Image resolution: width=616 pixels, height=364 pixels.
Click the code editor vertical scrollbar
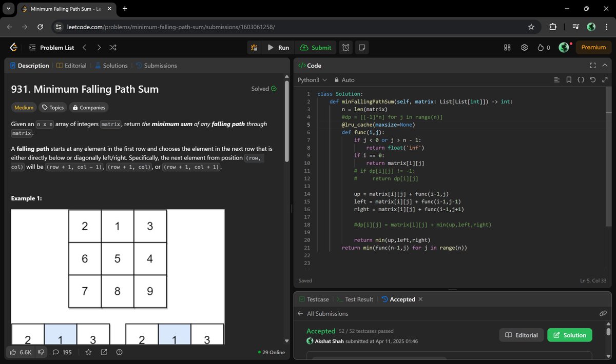click(x=609, y=156)
